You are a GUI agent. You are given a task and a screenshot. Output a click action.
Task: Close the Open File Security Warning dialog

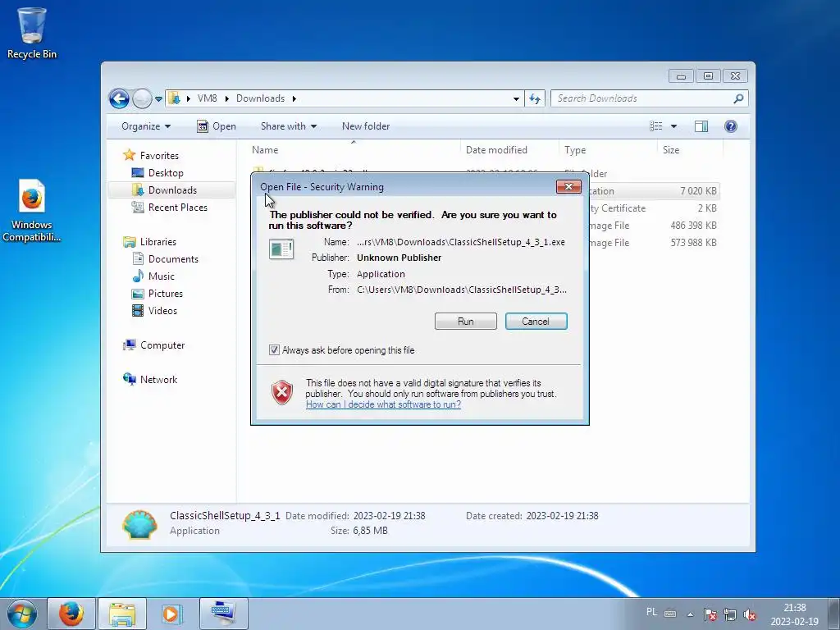pos(568,186)
